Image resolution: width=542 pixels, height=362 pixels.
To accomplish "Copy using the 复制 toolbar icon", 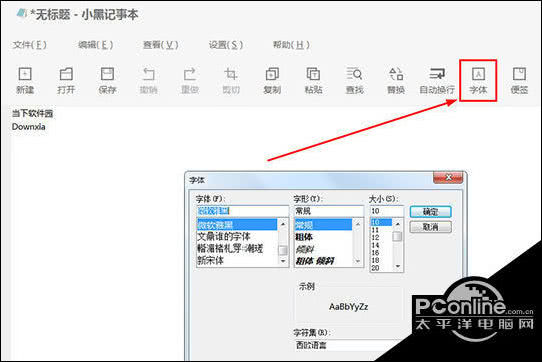I will (x=272, y=80).
